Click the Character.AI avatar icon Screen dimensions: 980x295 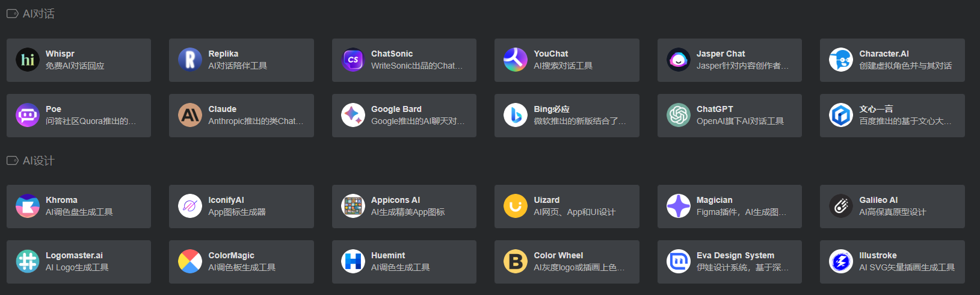pos(841,60)
